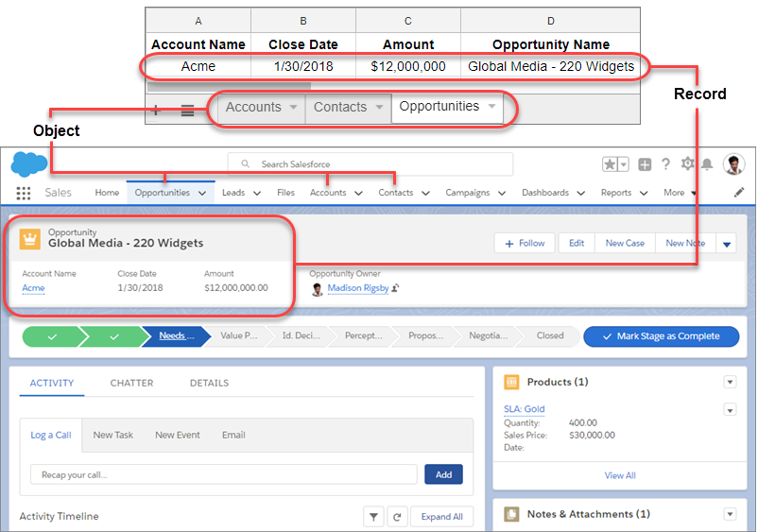Switch to the CHATTER tab
The height and width of the screenshot is (532, 758).
point(131,383)
